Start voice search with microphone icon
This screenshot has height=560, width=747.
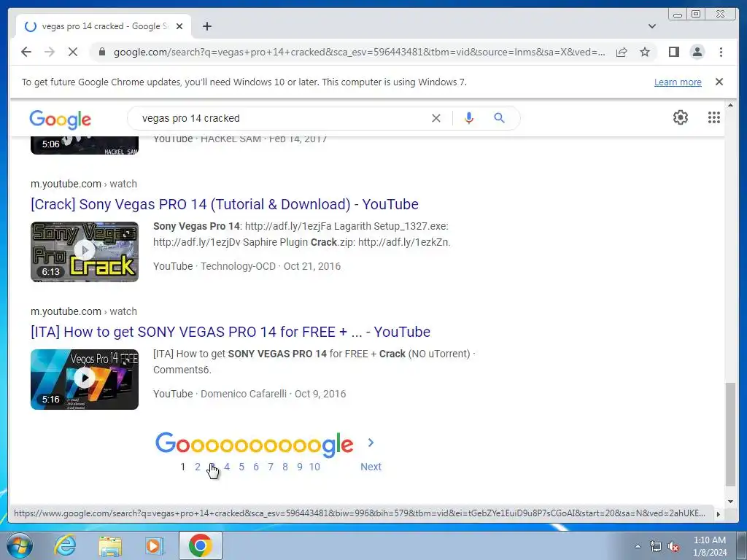(469, 118)
